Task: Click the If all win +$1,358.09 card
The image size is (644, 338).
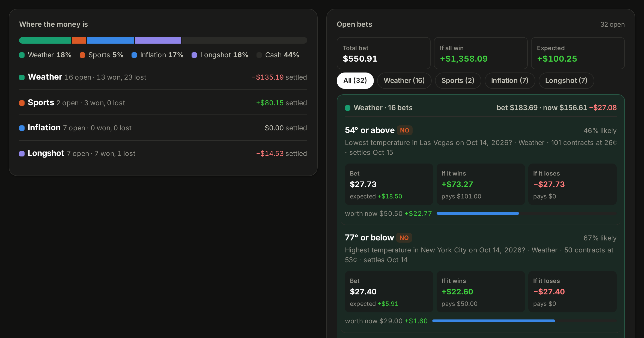Action: pyautogui.click(x=481, y=53)
